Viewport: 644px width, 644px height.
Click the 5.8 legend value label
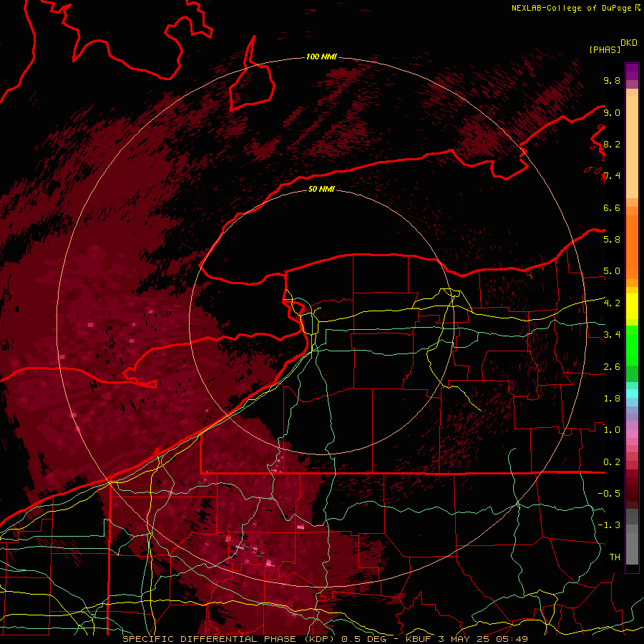click(x=612, y=240)
